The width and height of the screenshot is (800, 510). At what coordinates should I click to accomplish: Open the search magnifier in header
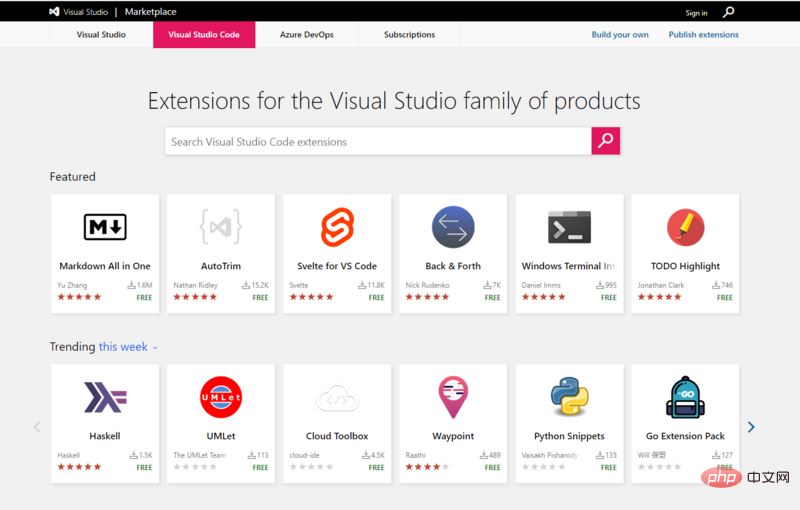[729, 12]
